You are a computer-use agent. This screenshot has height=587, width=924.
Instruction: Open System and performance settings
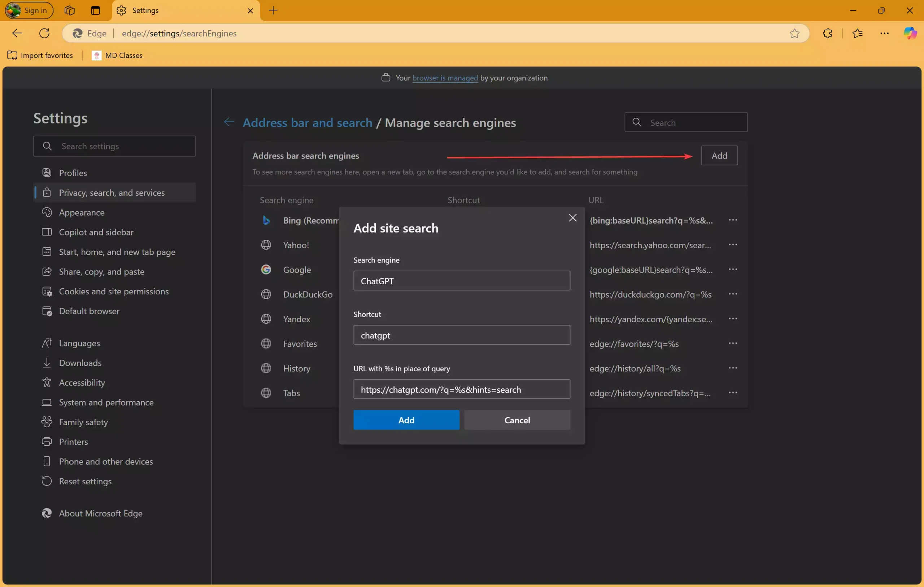(x=114, y=402)
